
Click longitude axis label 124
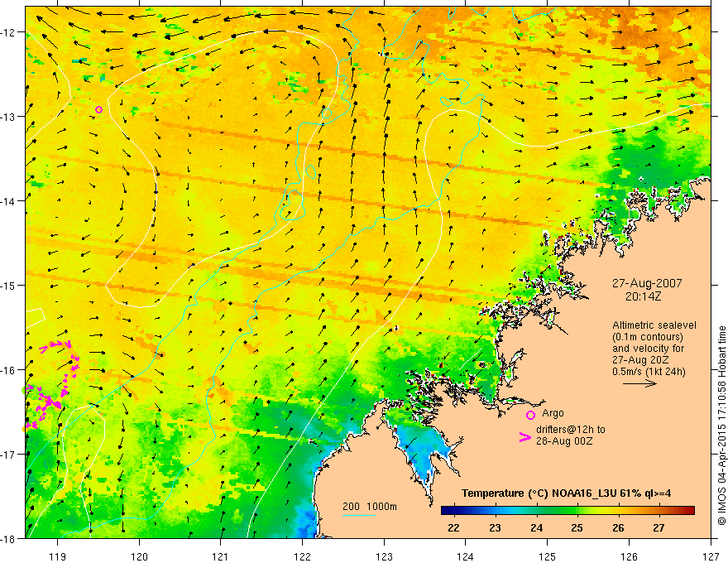pos(466,556)
